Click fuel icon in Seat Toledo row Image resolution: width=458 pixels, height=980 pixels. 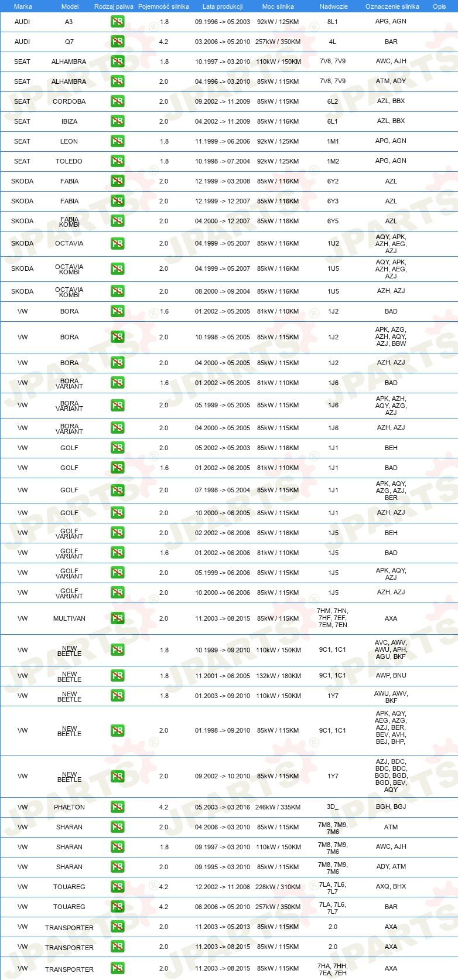(x=117, y=161)
